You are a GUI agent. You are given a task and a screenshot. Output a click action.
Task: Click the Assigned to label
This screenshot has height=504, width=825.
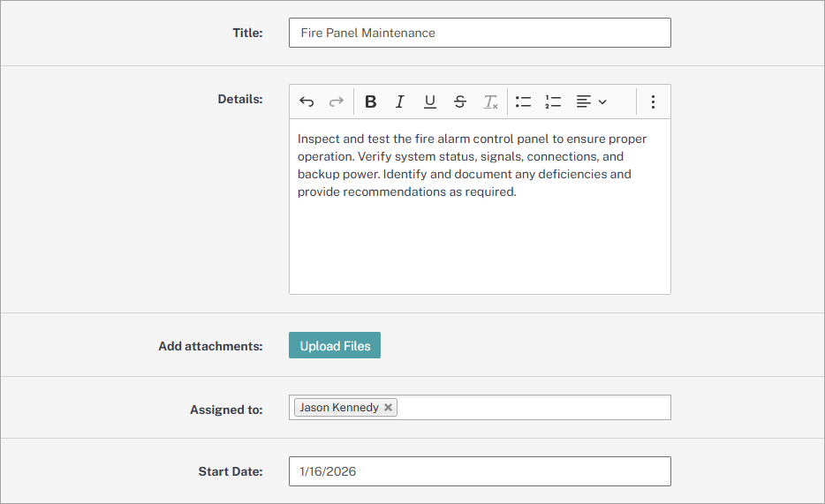pos(226,410)
